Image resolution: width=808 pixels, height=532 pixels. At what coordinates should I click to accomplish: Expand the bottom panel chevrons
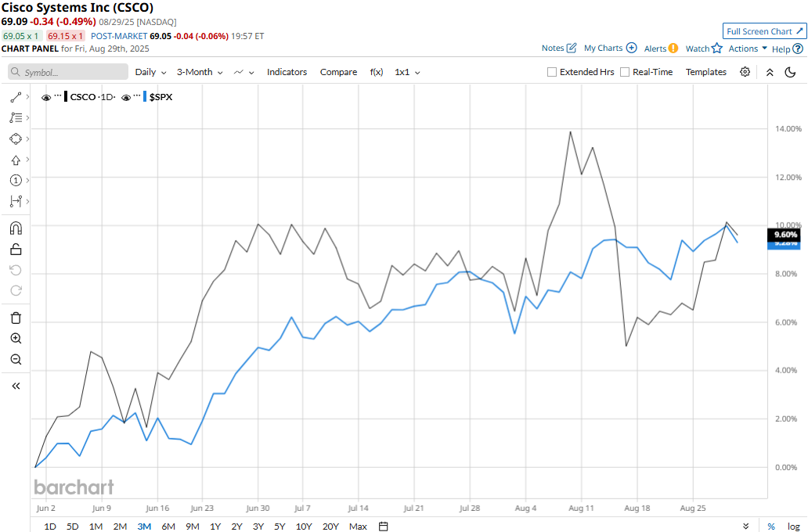(745, 527)
